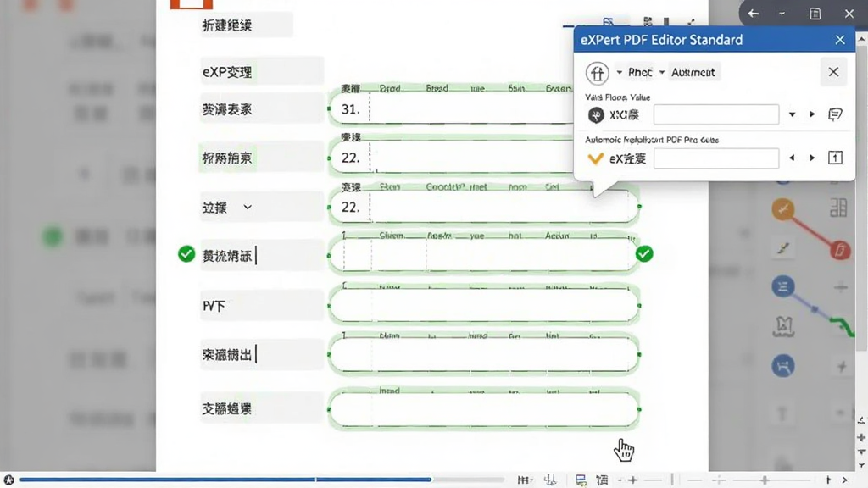
Task: Select the Autment option in the popup
Action: [693, 73]
